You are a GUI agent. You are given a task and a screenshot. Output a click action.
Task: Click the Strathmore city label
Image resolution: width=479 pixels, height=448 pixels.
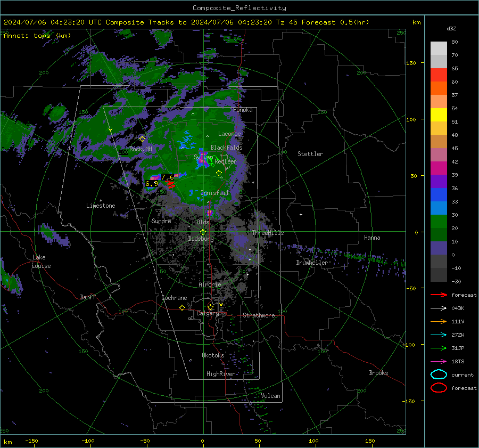(259, 315)
